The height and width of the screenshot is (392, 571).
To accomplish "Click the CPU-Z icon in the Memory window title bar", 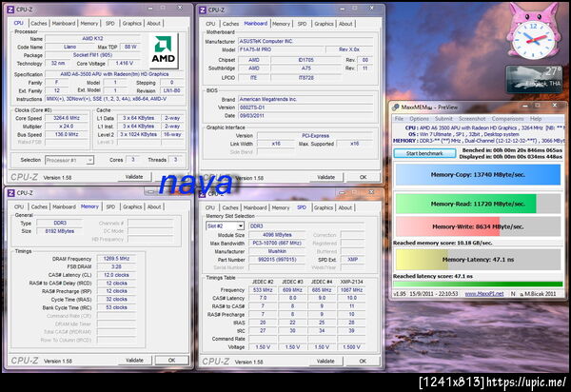I will click(10, 193).
